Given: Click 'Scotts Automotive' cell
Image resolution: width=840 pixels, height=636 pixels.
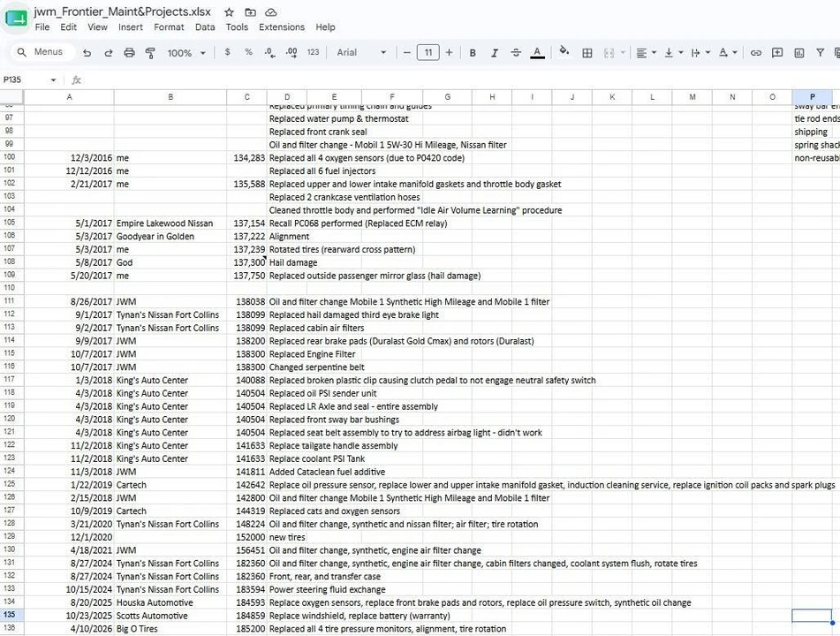Looking at the screenshot, I should click(170, 616).
